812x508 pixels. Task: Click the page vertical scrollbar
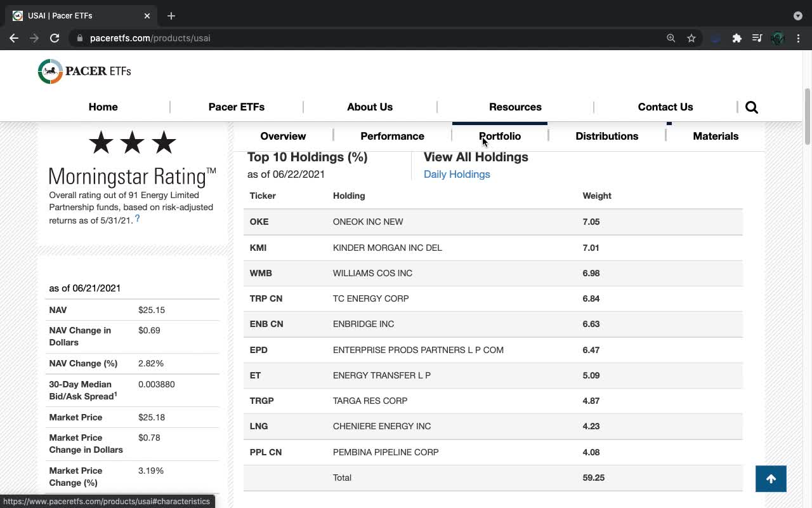pyautogui.click(x=808, y=117)
